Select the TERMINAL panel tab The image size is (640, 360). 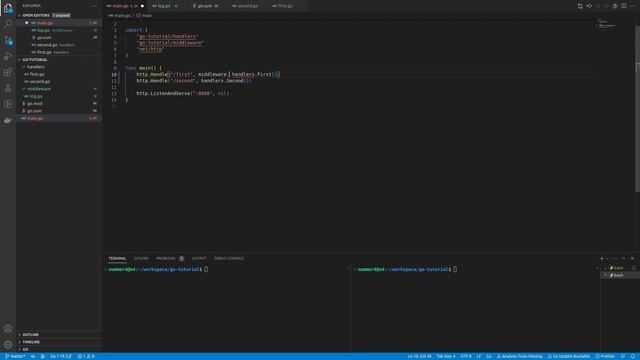click(118, 258)
